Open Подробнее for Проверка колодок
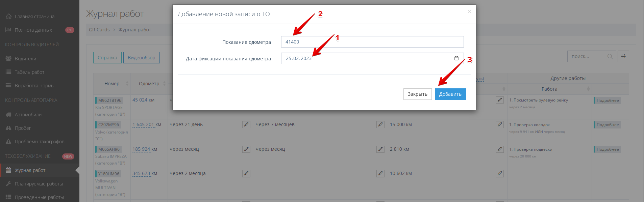644x202 pixels. tap(607, 125)
